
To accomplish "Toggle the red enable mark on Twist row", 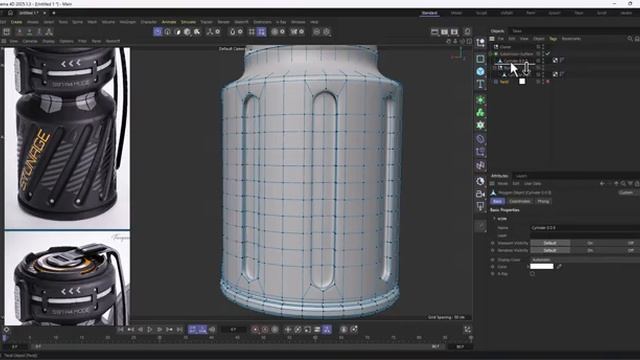I will [548, 82].
